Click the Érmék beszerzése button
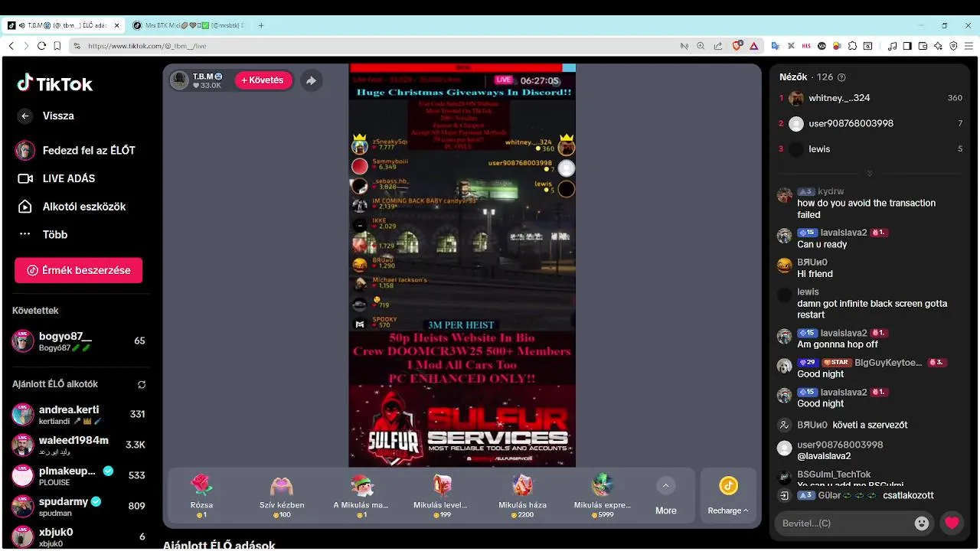Image resolution: width=980 pixels, height=551 pixels. 78,270
